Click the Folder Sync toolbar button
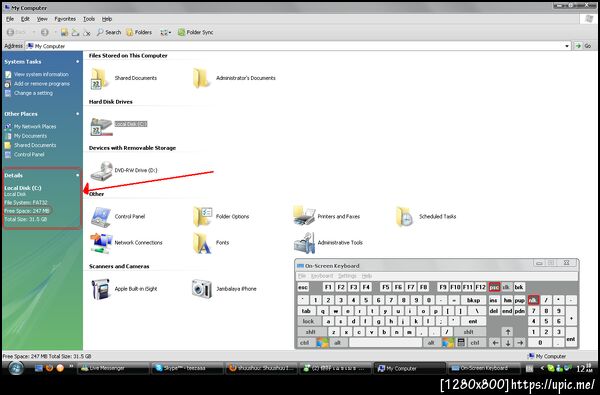The image size is (600, 395). 196,33
